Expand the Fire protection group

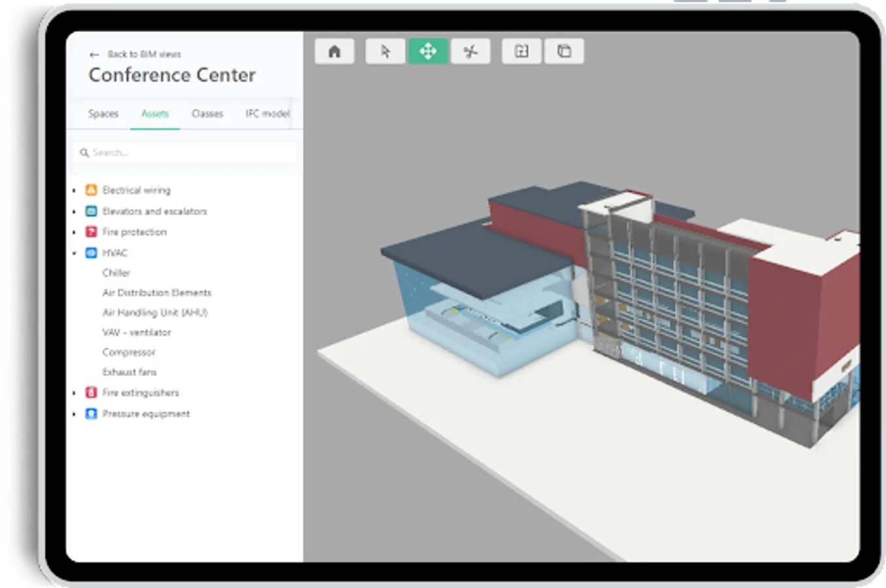(x=75, y=233)
